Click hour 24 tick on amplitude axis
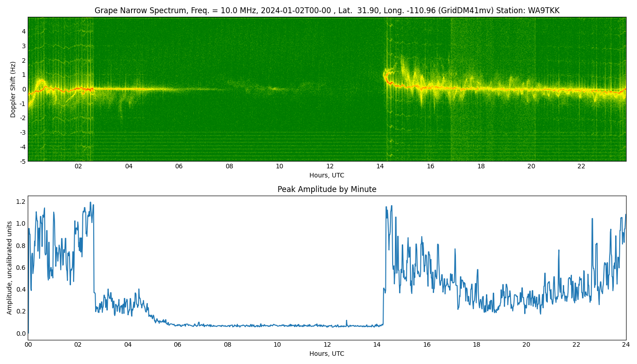 pyautogui.click(x=626, y=344)
